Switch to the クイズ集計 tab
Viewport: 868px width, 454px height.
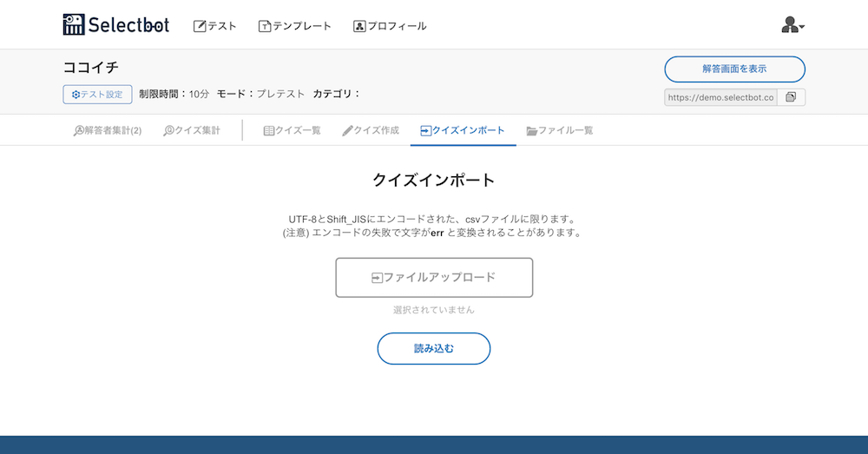(x=192, y=131)
